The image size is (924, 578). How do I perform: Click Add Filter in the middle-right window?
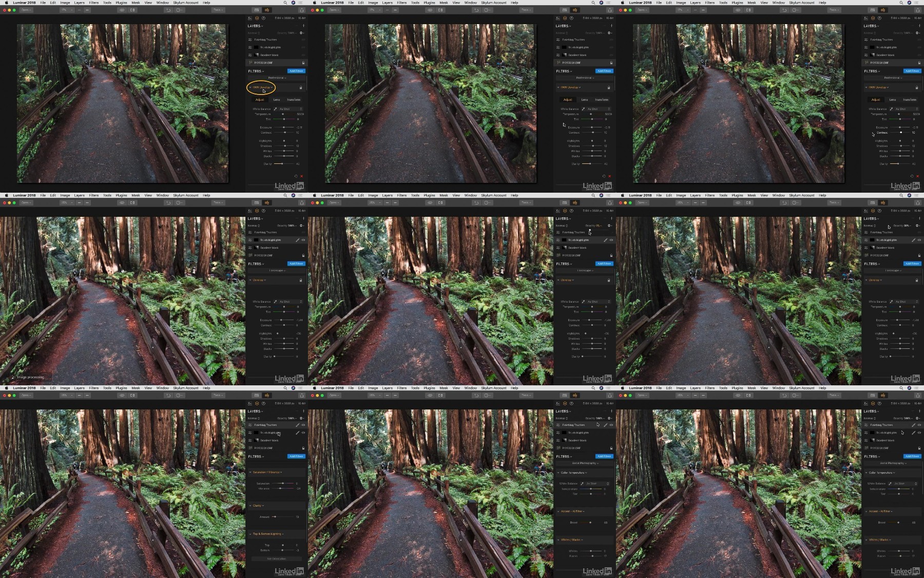(912, 264)
